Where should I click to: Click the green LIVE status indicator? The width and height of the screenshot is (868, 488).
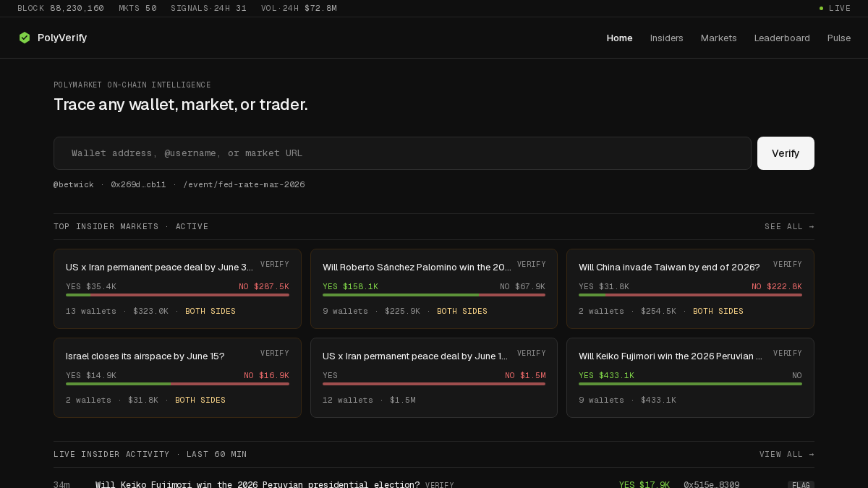click(x=835, y=8)
